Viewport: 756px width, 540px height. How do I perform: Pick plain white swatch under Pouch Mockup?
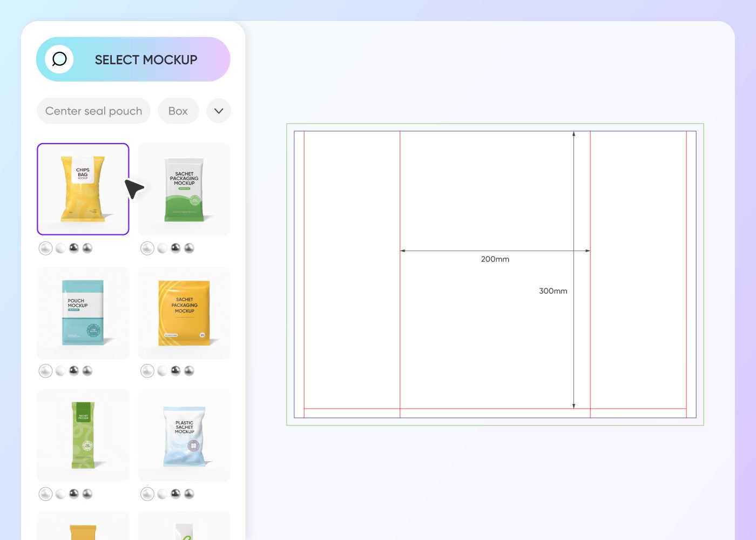(60, 371)
